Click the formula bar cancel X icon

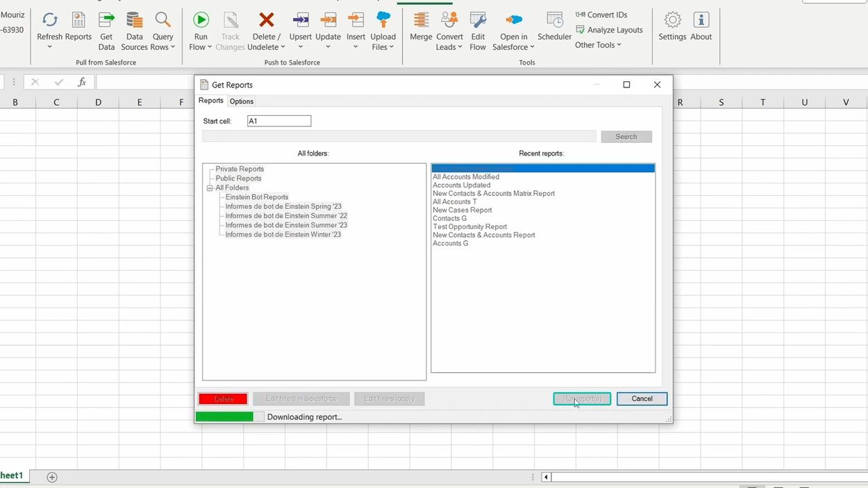[x=35, y=82]
